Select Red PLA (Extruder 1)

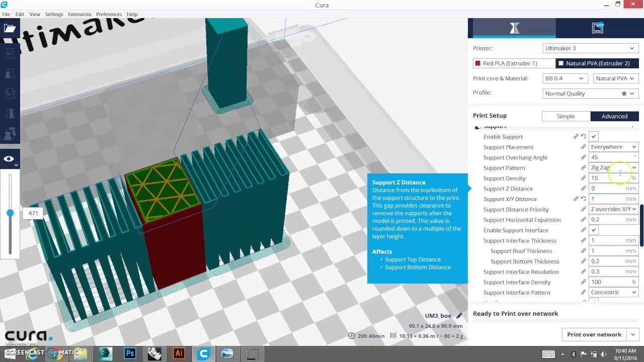point(514,63)
